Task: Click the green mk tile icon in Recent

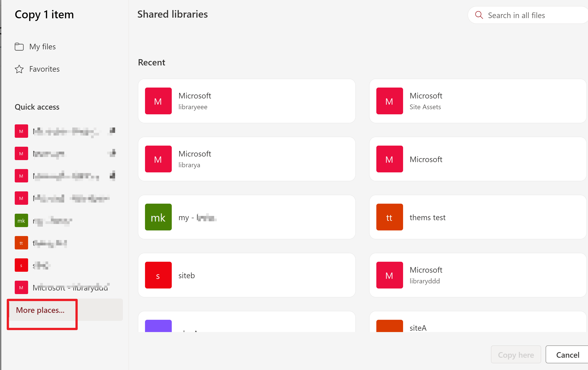Action: pyautogui.click(x=158, y=217)
